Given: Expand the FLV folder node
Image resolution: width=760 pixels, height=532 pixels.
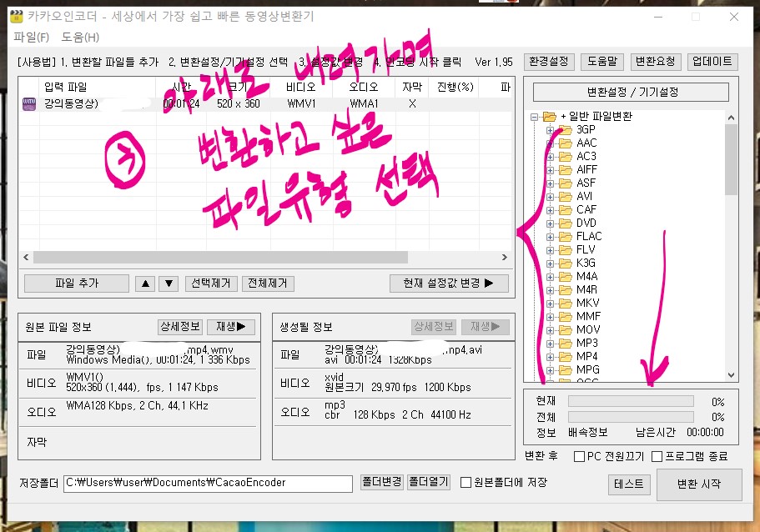Looking at the screenshot, I should (550, 250).
